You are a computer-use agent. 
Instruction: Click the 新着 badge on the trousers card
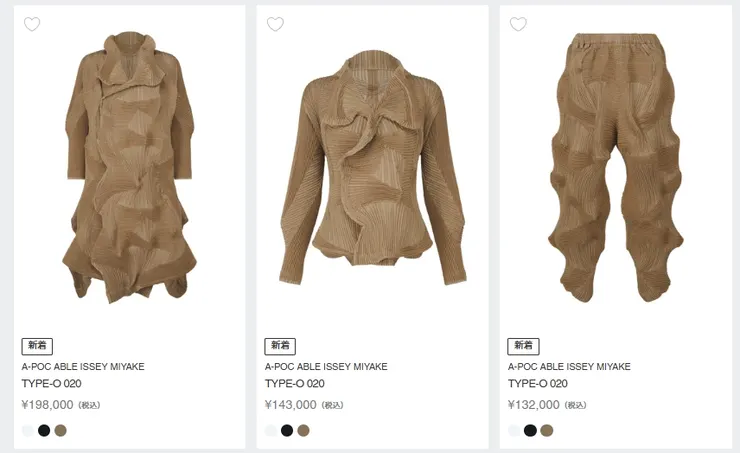pos(523,346)
